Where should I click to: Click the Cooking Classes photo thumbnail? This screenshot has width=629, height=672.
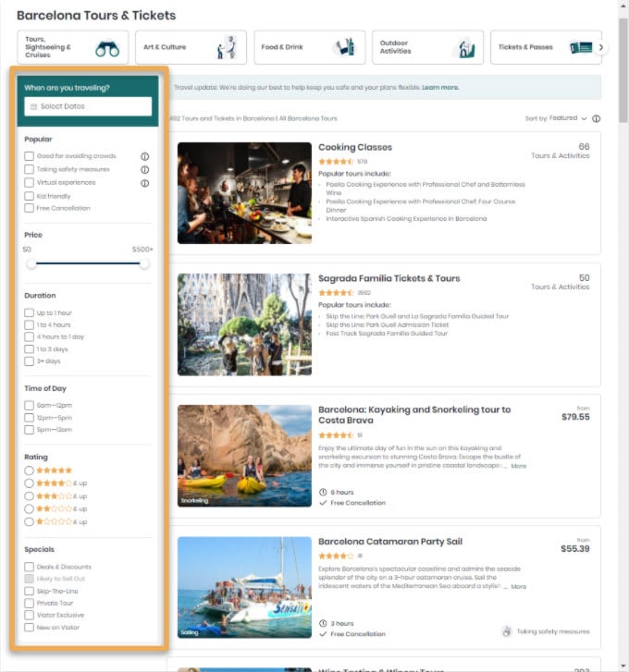tap(244, 193)
